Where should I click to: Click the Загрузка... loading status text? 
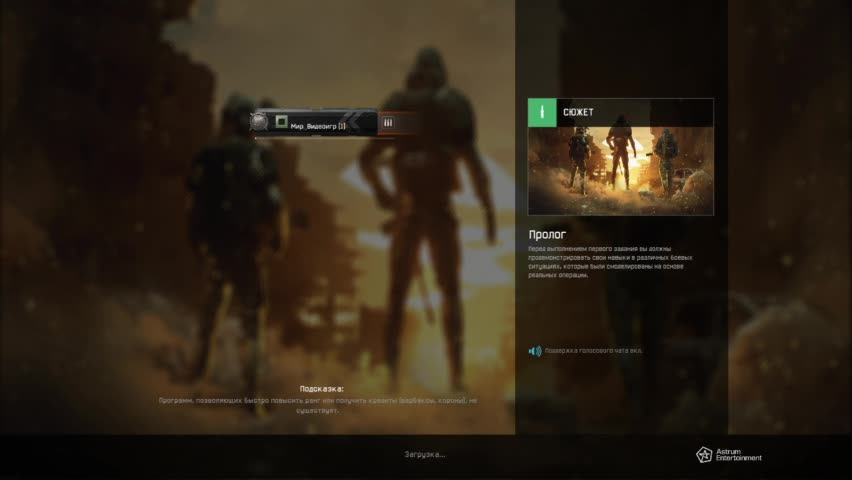point(425,454)
